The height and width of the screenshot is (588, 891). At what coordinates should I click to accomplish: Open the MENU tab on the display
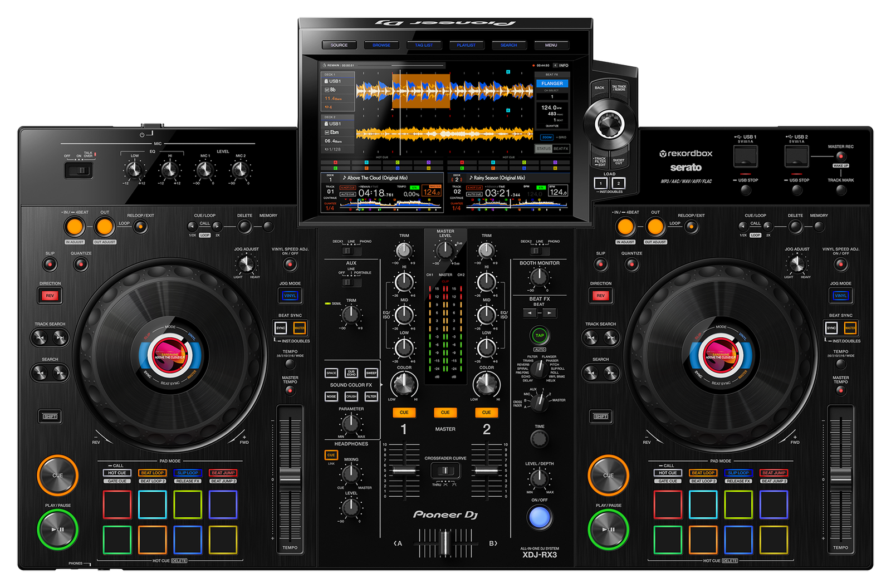tap(551, 45)
